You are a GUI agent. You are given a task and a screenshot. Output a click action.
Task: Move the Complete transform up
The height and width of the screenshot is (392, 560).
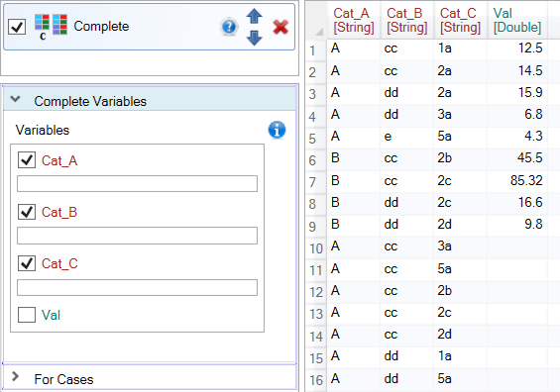click(255, 16)
